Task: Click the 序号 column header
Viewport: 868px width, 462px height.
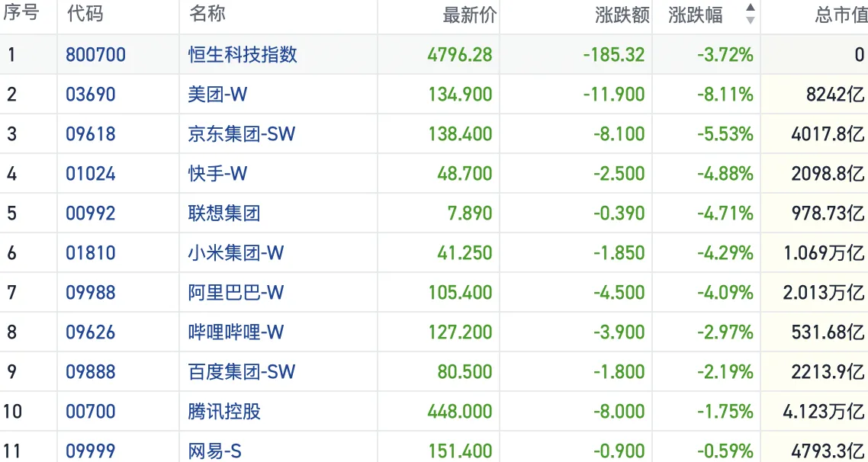Action: [x=21, y=13]
